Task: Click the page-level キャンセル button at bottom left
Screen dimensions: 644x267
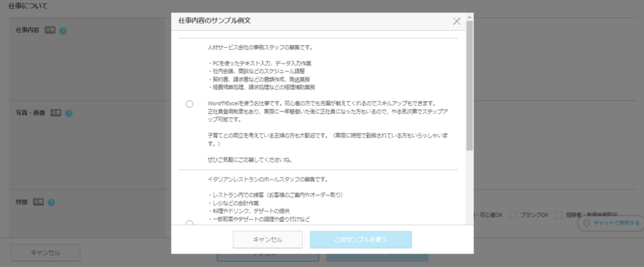Action: [45, 253]
